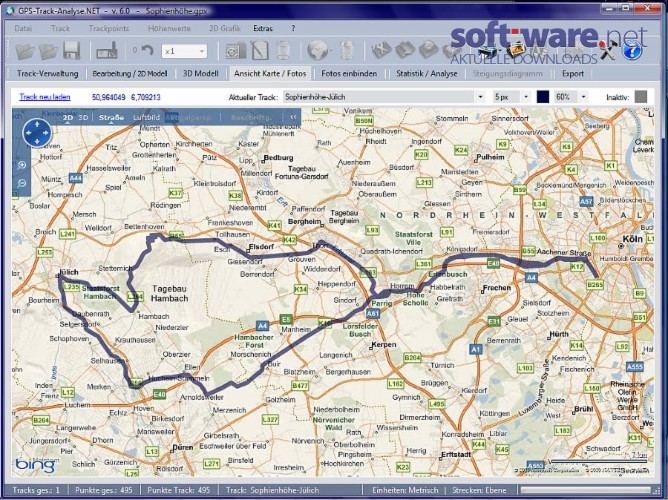The height and width of the screenshot is (500, 668).
Task: Pan map left with the compass left arrow
Action: point(29,133)
